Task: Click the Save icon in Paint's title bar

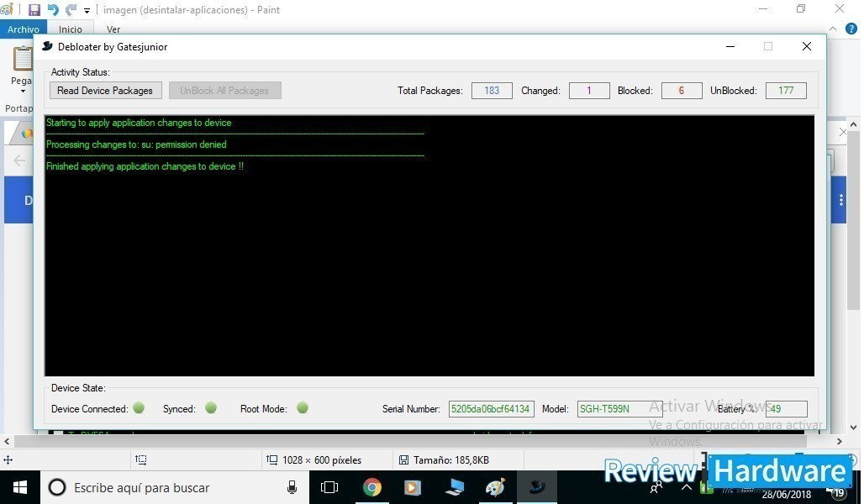Action: (x=34, y=10)
